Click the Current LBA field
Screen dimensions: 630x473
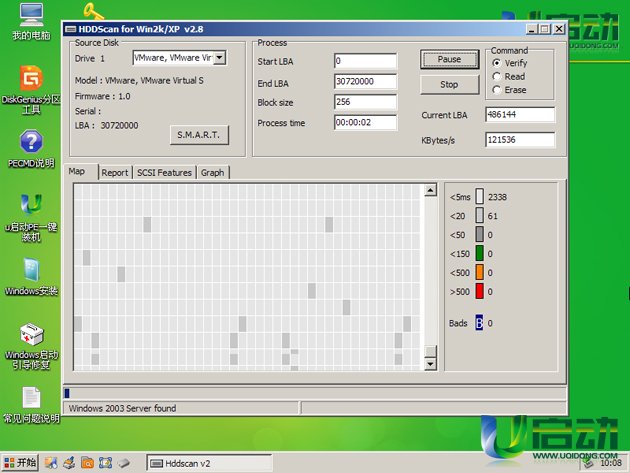[x=520, y=115]
